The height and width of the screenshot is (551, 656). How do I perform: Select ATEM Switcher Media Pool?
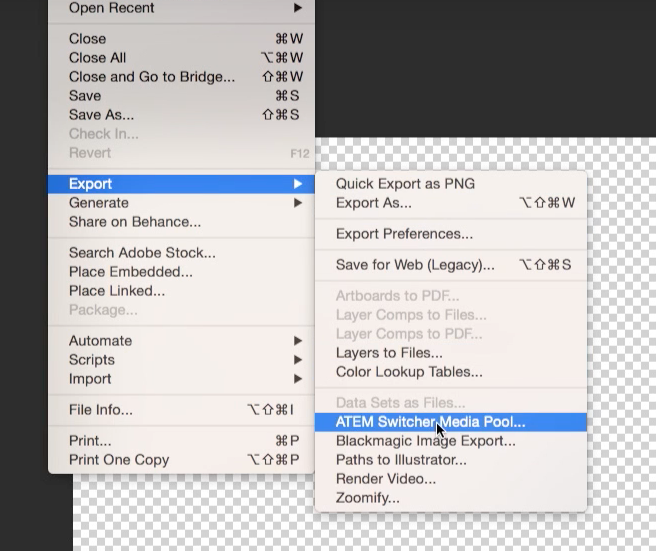(x=451, y=422)
